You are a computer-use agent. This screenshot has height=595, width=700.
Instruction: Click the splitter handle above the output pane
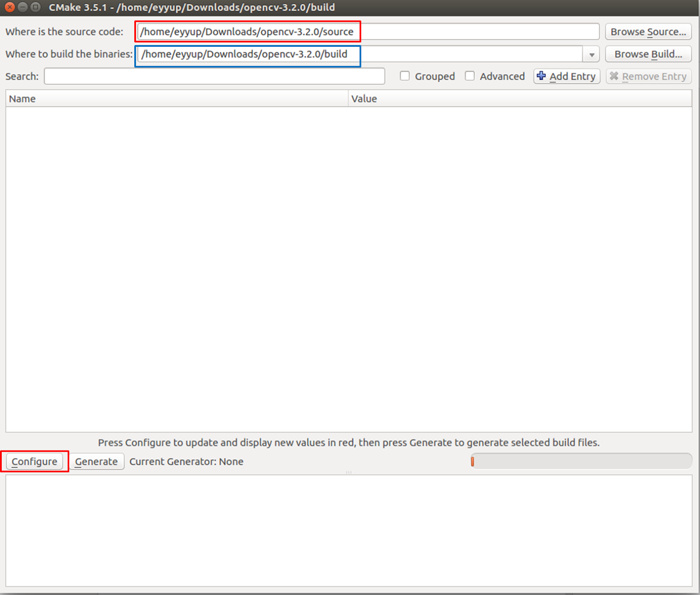[349, 472]
